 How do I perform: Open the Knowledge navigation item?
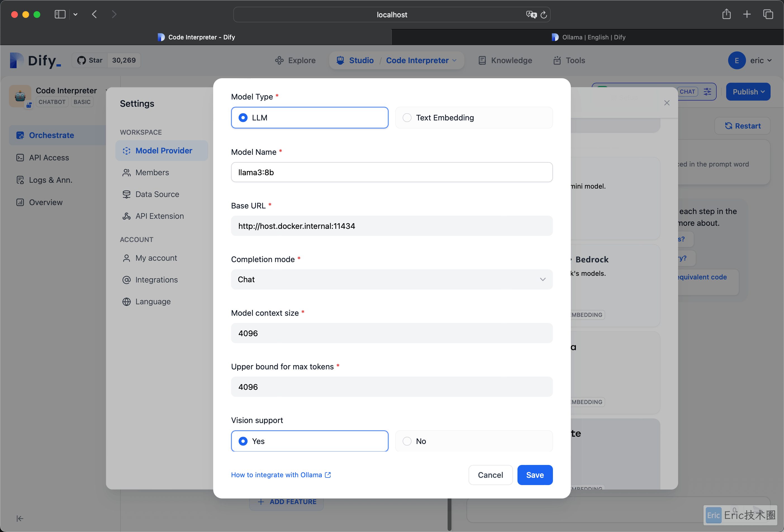point(505,60)
